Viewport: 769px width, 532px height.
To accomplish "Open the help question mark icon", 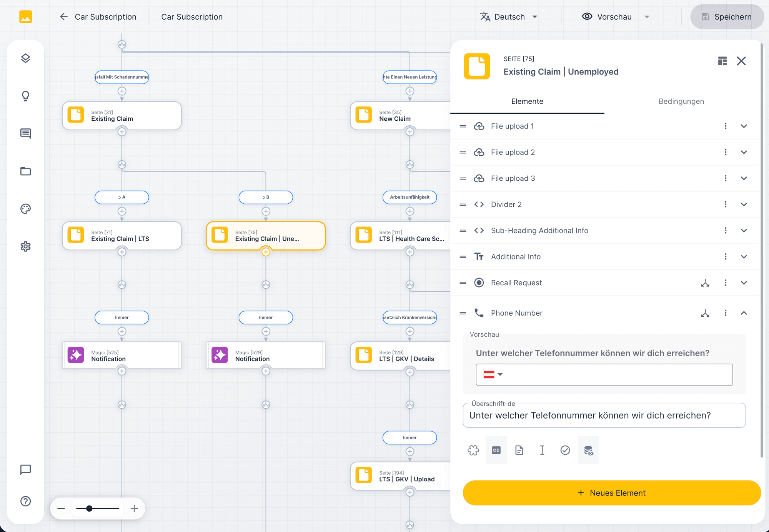I will click(x=25, y=501).
